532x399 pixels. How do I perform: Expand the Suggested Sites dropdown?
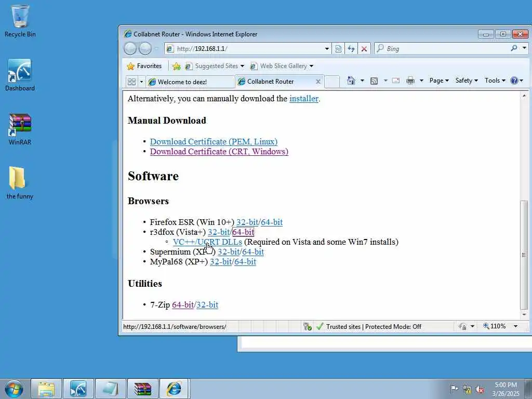tap(242, 66)
